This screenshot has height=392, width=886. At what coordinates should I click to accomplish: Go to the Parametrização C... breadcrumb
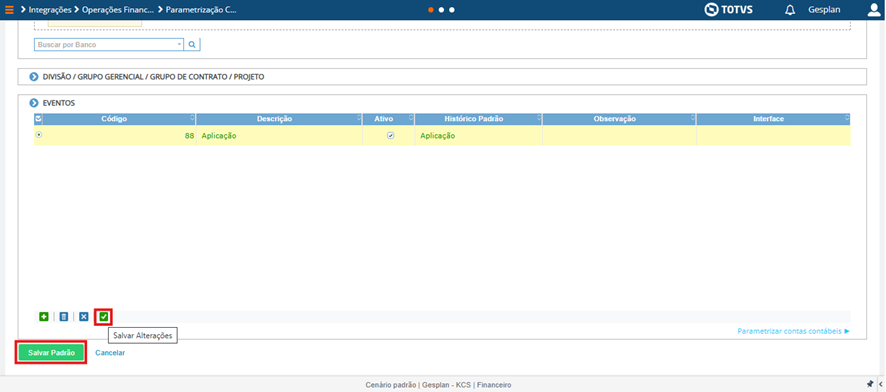click(201, 10)
